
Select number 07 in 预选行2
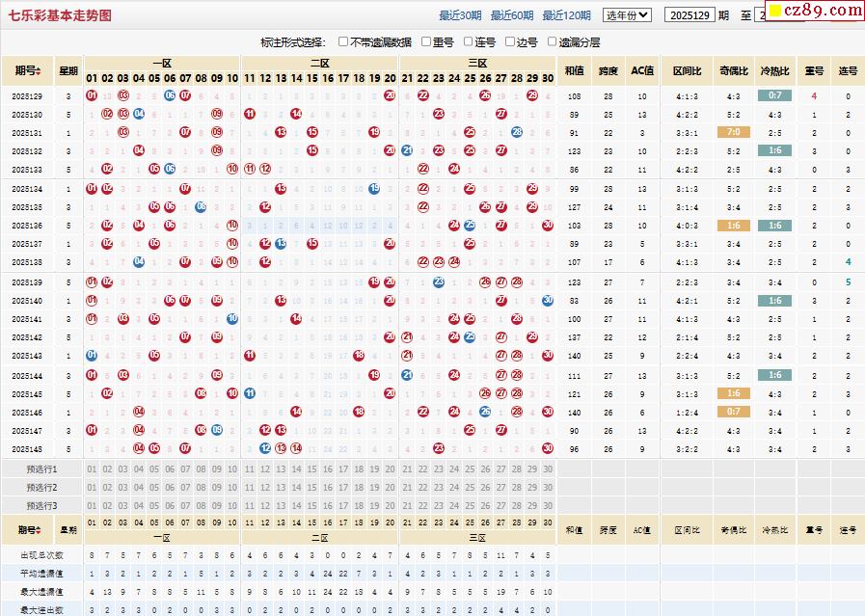(x=185, y=488)
